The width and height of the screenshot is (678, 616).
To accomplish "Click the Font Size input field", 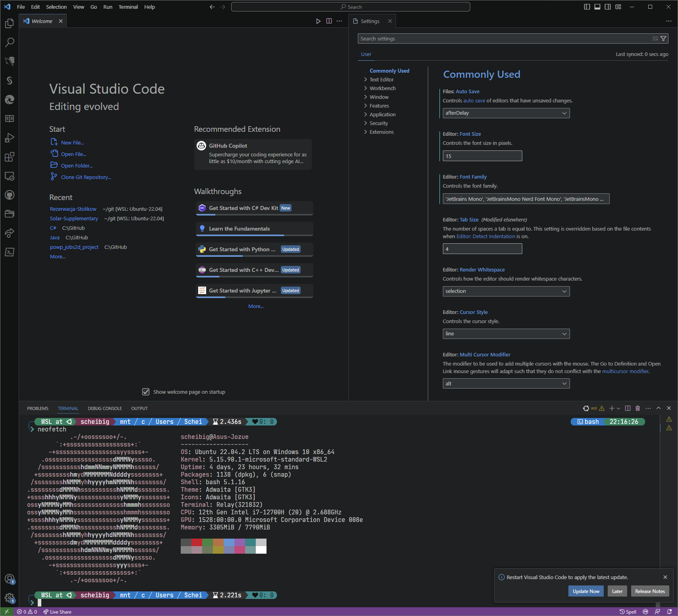I will click(482, 156).
